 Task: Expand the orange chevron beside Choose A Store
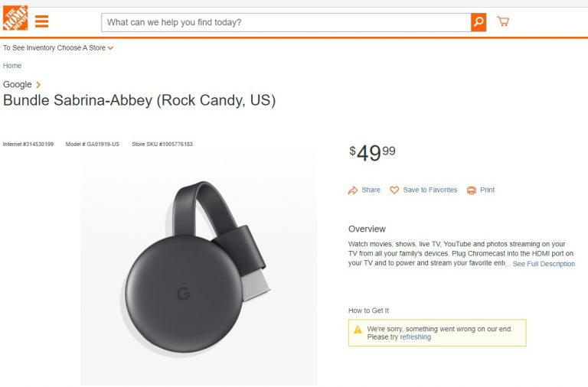point(111,48)
